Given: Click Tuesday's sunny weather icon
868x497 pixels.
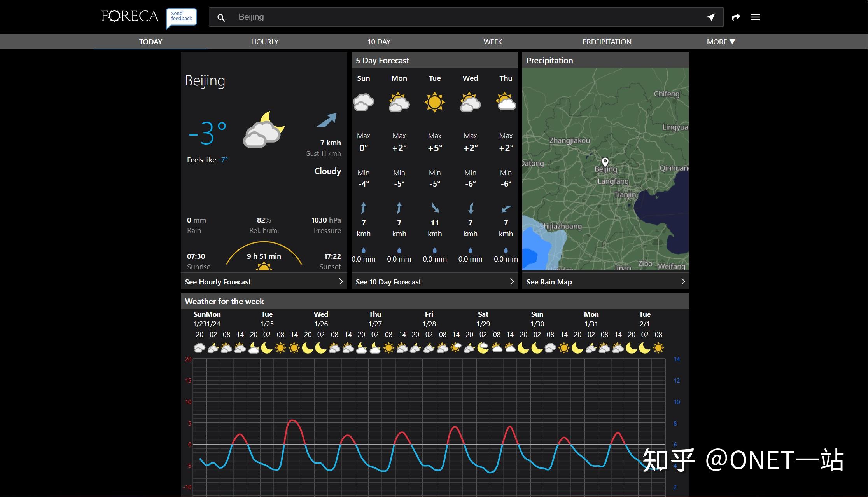Looking at the screenshot, I should (x=434, y=102).
